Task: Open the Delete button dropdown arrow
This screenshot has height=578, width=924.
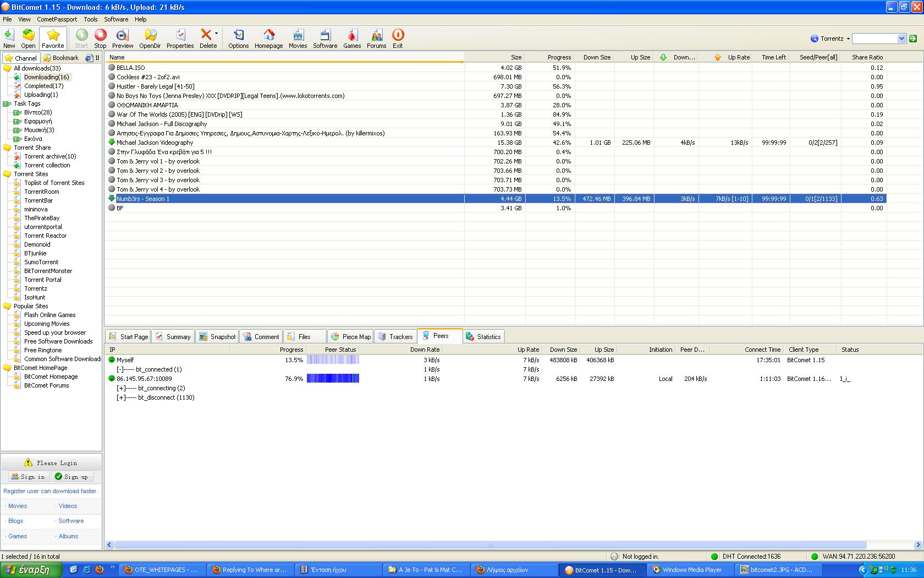Action: [216, 34]
